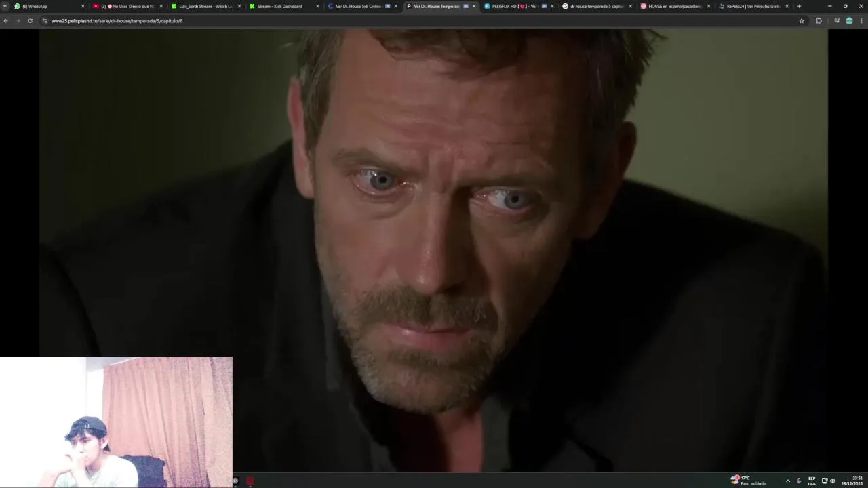Open the Chrome three-dot menu
Viewport: 868px width, 488px height.
(x=861, y=21)
